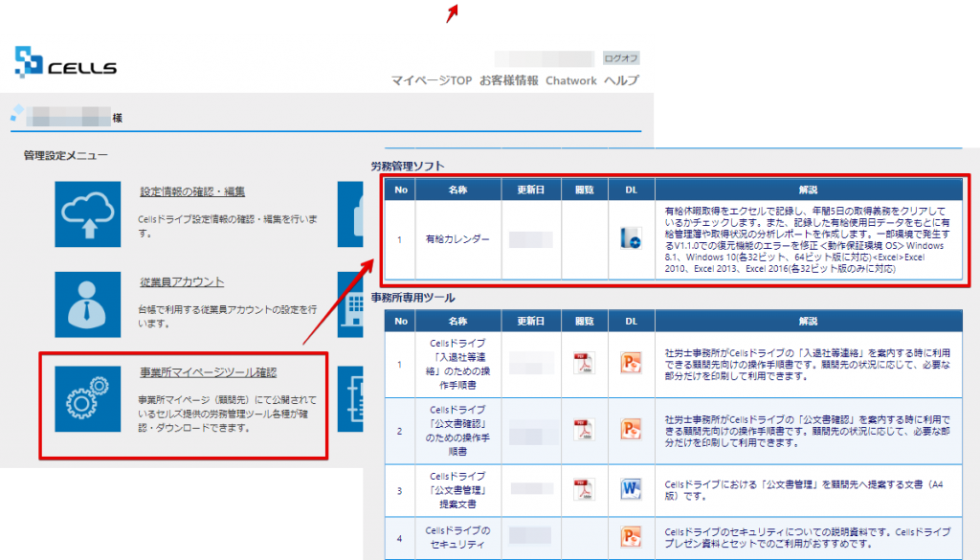Click the 有給カレンダー description text

click(808, 240)
